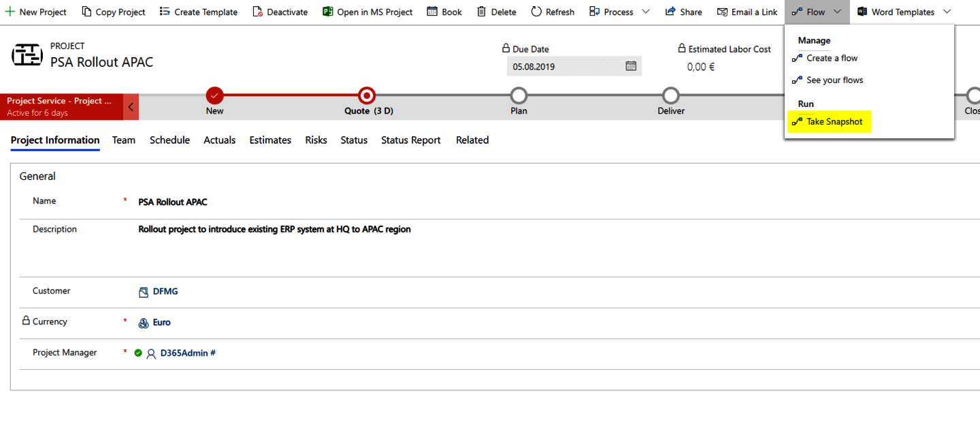Collapse the process flow with red chevron
Screen dimensions: 980x434
tap(131, 107)
